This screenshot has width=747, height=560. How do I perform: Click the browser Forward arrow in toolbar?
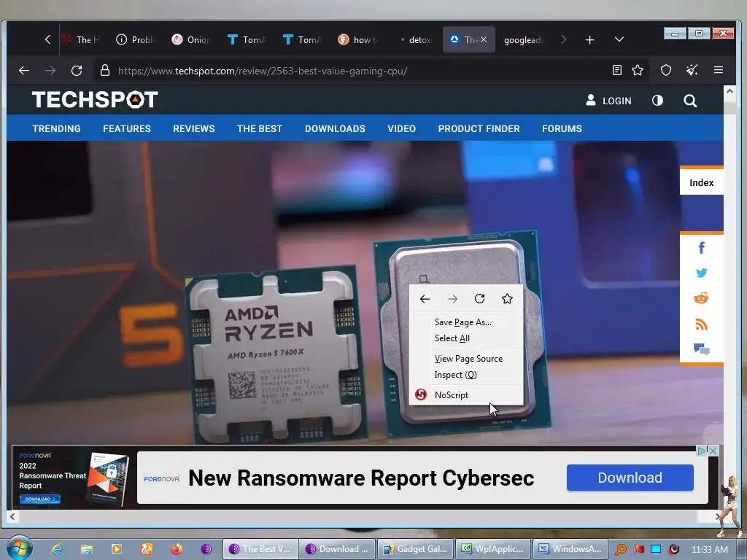pos(50,71)
